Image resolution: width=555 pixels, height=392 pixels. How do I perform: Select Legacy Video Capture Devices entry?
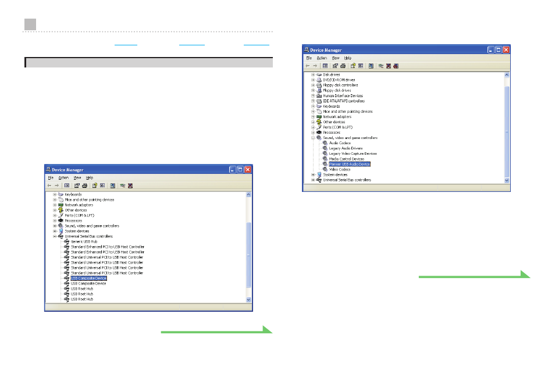(353, 154)
